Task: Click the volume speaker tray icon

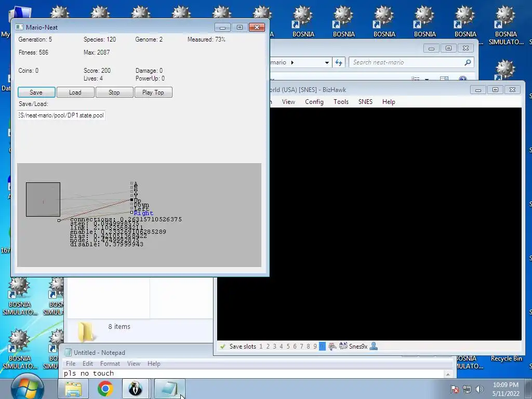Action: 480,389
